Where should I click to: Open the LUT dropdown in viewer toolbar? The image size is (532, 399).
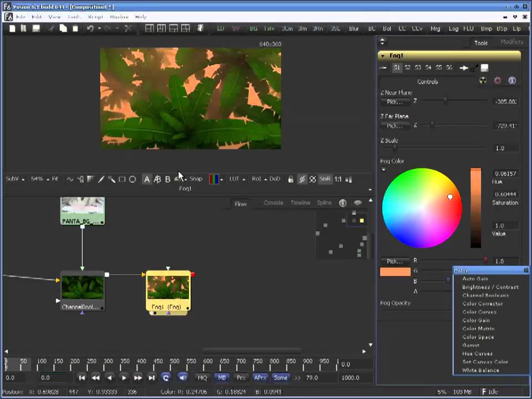click(237, 179)
